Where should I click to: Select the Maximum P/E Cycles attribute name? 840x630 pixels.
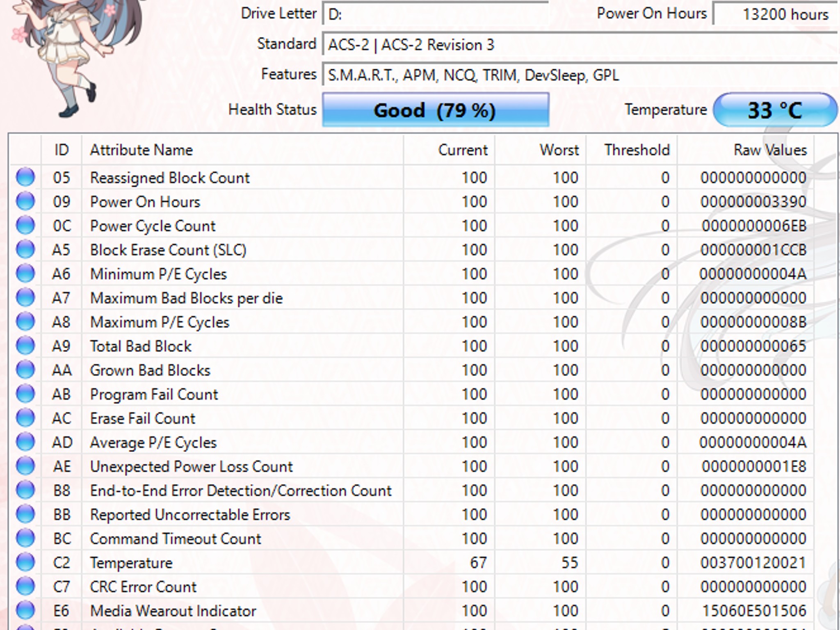pyautogui.click(x=160, y=322)
